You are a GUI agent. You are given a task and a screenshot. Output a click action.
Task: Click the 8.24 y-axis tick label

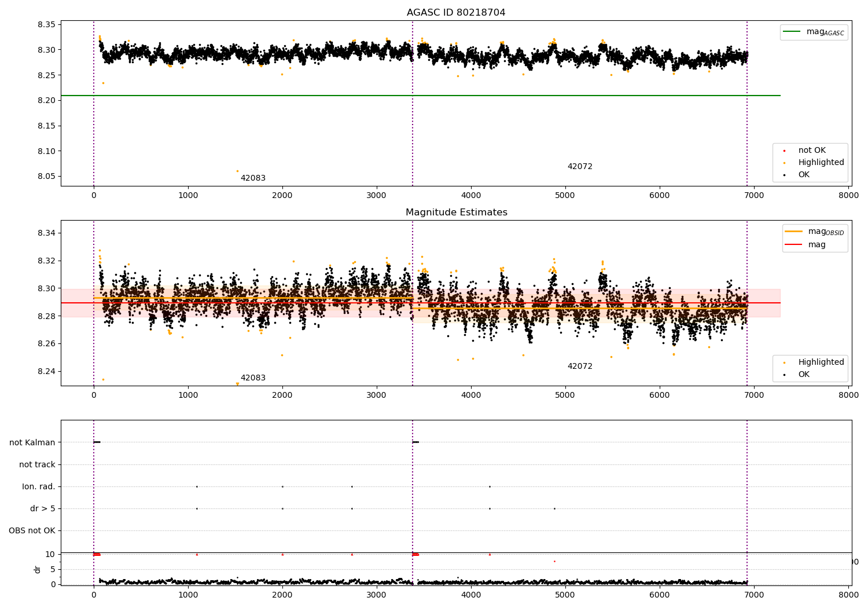pos(47,372)
